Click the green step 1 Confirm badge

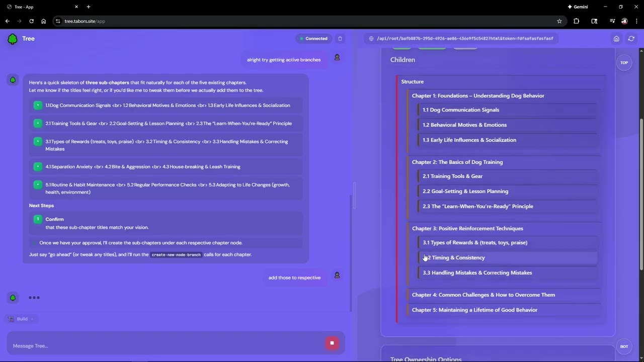(38, 219)
